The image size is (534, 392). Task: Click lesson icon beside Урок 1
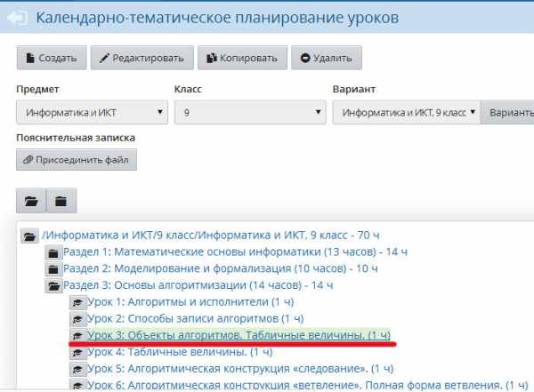(77, 302)
